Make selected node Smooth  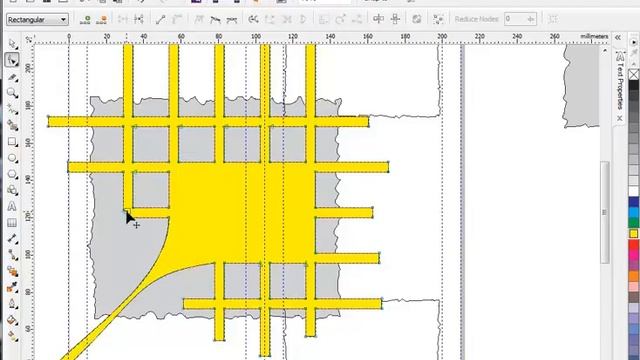point(215,19)
